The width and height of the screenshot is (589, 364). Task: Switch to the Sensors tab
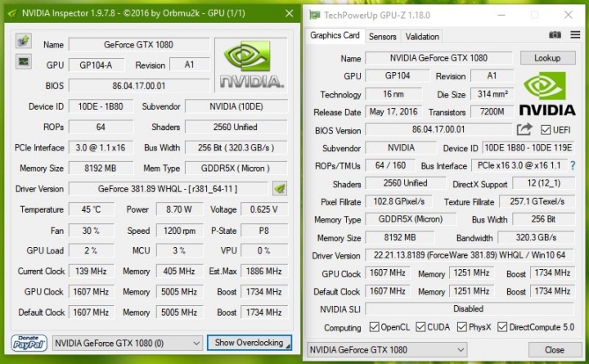pos(382,37)
